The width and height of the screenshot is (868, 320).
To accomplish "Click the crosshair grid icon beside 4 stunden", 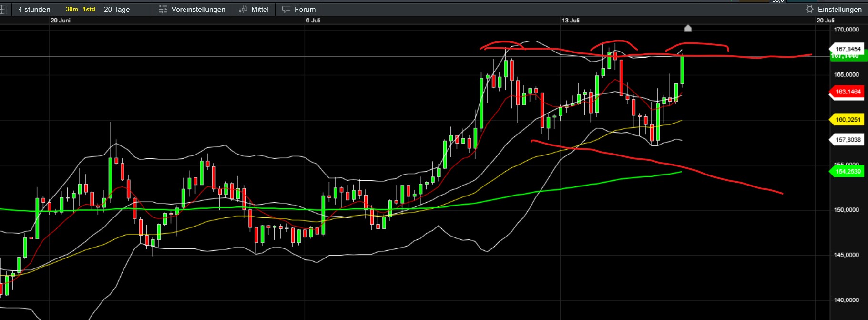I will pyautogui.click(x=3, y=10).
